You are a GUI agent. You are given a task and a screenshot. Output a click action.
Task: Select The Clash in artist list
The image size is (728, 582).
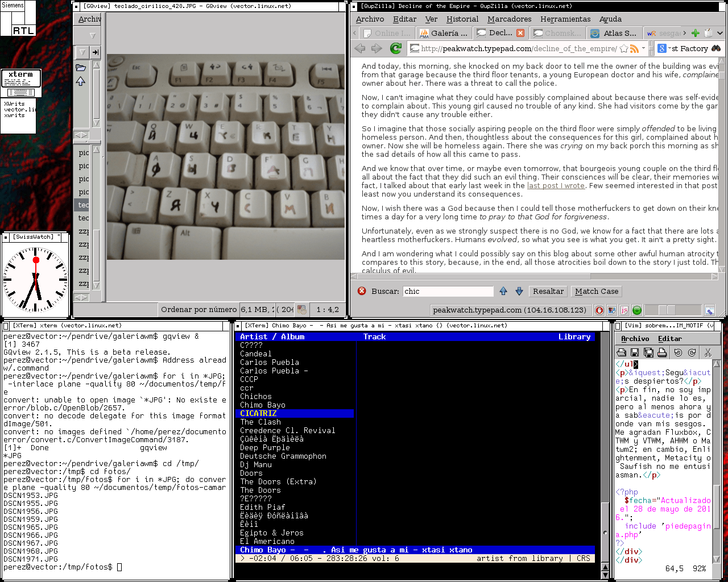(260, 422)
